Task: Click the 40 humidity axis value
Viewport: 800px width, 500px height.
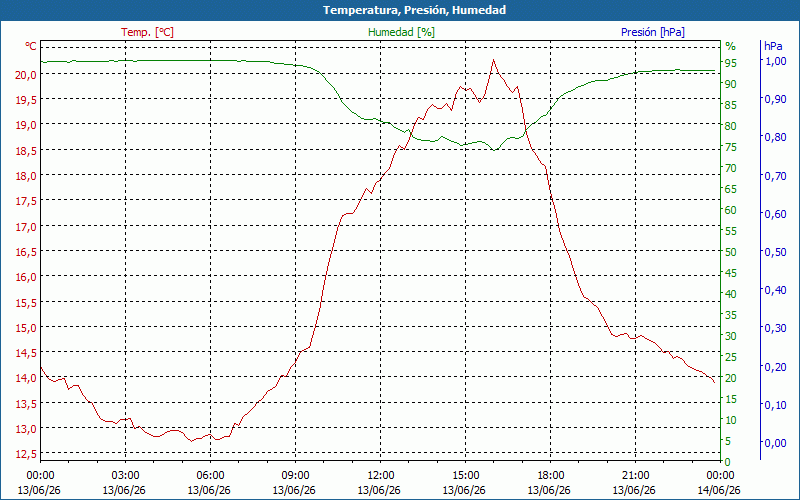Action: (731, 294)
